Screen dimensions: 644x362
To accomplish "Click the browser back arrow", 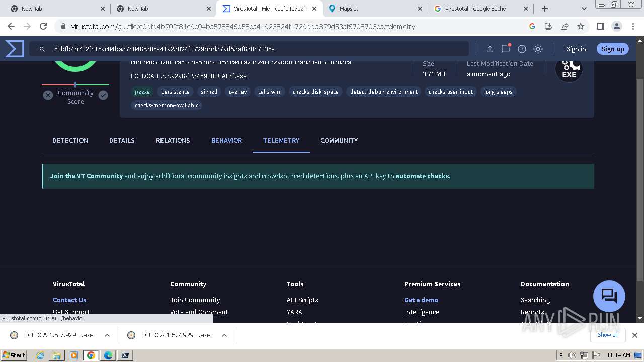I will click(x=11, y=26).
